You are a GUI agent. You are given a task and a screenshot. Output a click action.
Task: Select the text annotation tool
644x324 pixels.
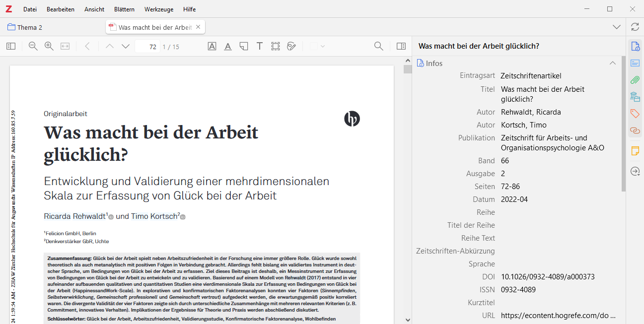coord(260,46)
